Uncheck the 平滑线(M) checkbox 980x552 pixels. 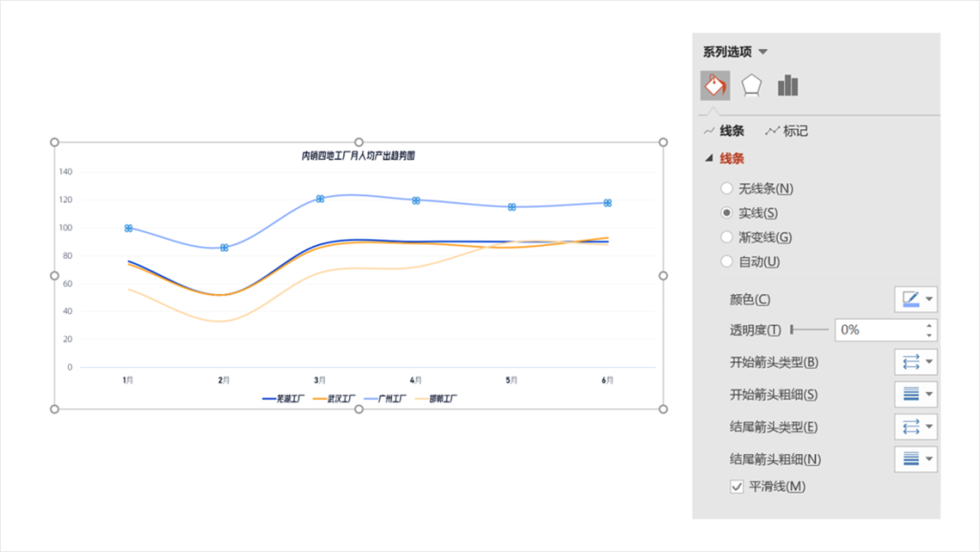[x=737, y=487]
